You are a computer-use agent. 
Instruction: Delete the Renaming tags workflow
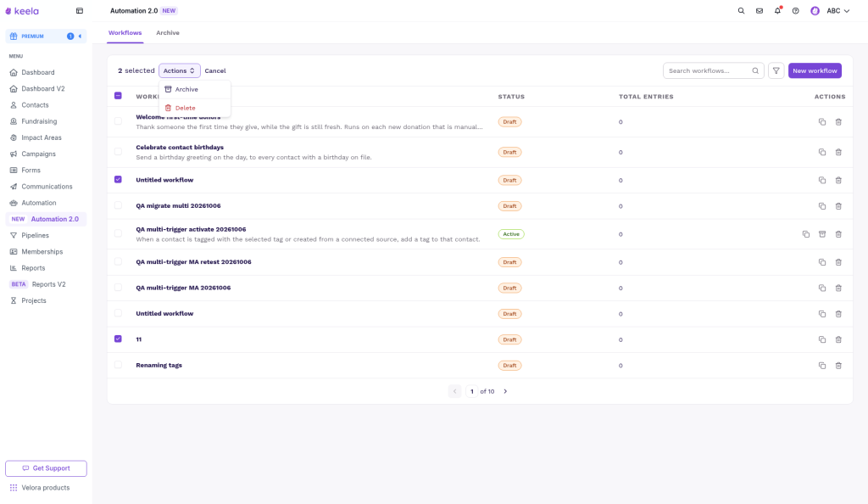[x=838, y=366]
